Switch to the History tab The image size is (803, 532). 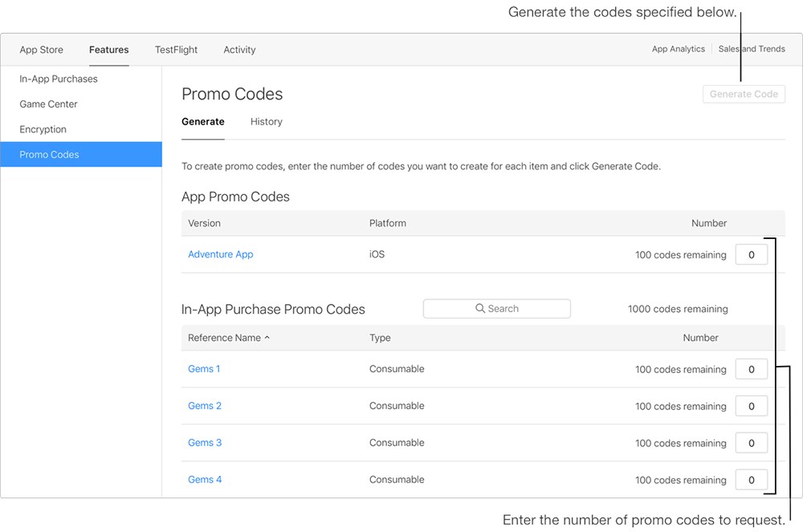266,122
